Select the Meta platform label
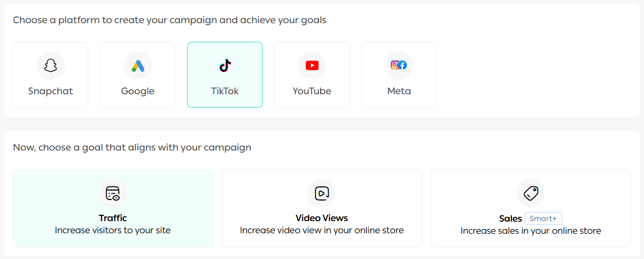Screen dimensions: 644x259 coord(399,91)
